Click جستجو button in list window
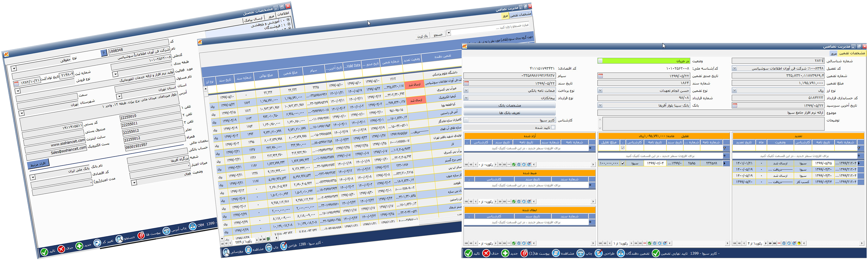The image size is (868, 260). (x=438, y=35)
